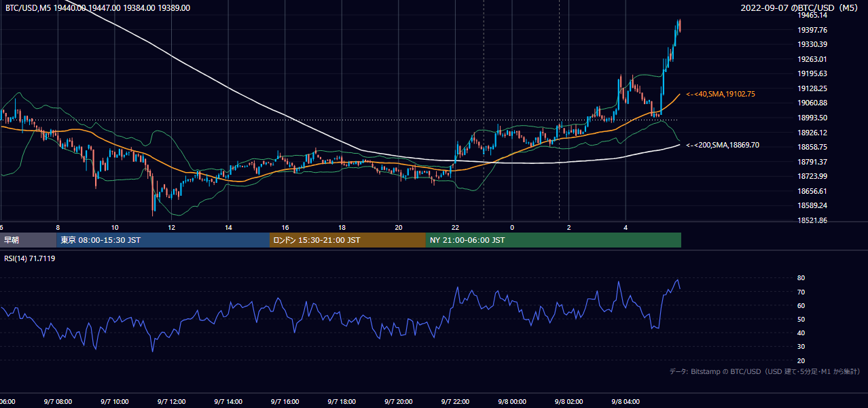Screen dimensions: 868x408
Task: Click price level 18521.86 on axis
Action: [x=812, y=220]
